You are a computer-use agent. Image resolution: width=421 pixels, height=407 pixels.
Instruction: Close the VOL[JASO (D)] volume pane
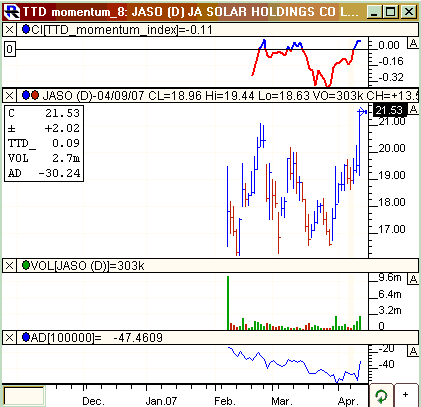pyautogui.click(x=9, y=266)
